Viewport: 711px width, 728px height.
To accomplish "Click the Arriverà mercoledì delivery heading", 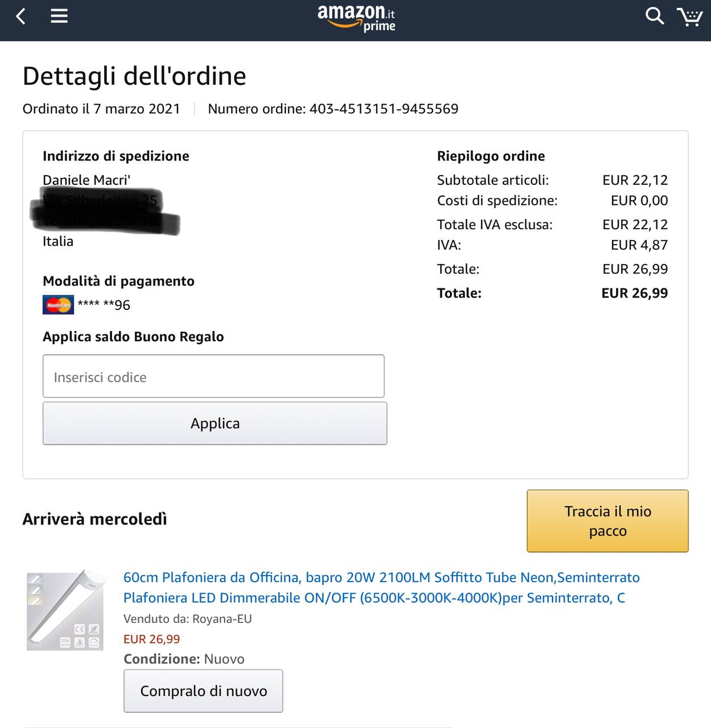I will 94,519.
